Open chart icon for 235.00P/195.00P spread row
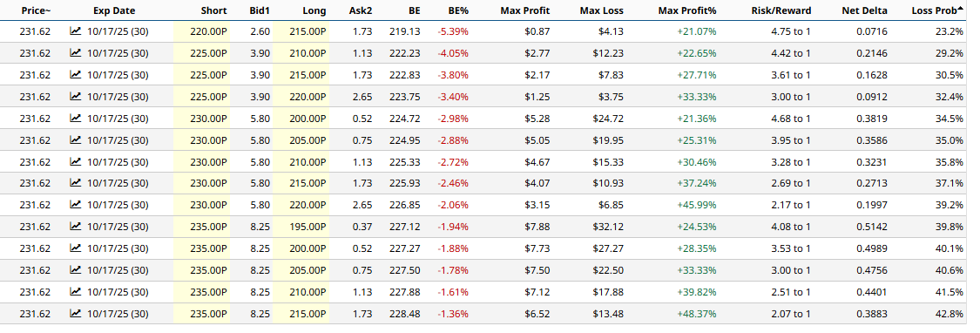This screenshot has width=980, height=333. [x=76, y=227]
